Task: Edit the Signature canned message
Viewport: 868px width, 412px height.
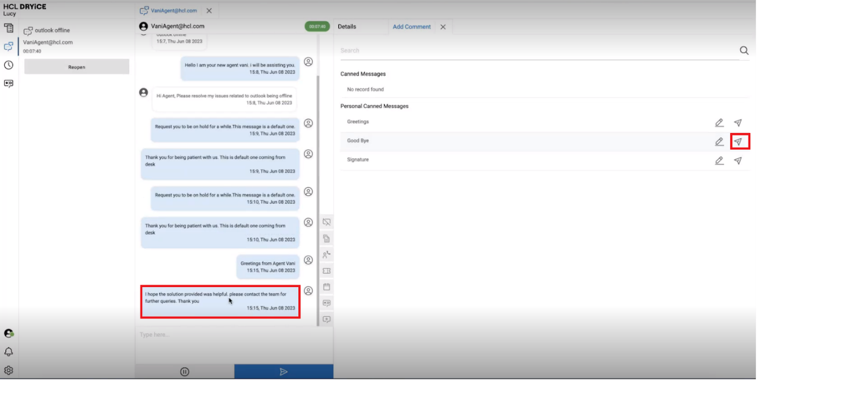Action: (719, 161)
